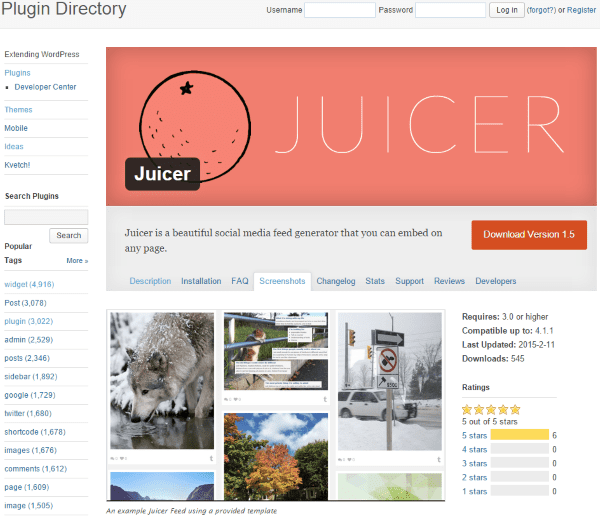
Task: Click the yellow 5 stars rating bar
Action: [520, 434]
